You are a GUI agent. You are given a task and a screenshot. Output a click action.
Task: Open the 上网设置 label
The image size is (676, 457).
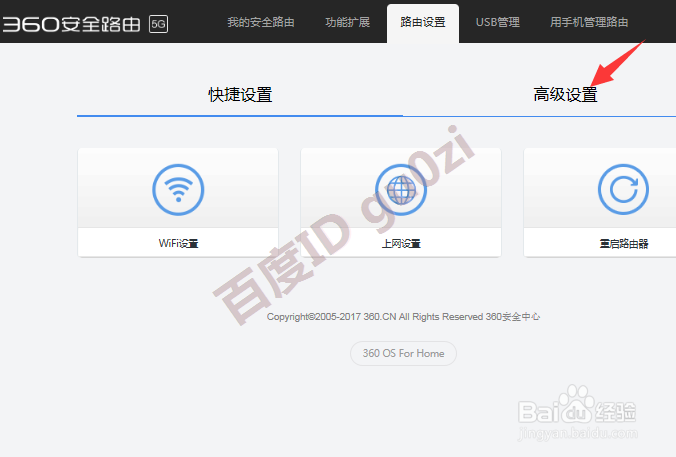(x=401, y=244)
